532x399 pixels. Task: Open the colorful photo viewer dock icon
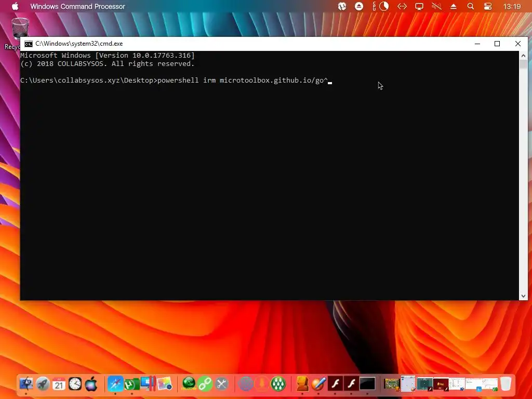pyautogui.click(x=164, y=384)
